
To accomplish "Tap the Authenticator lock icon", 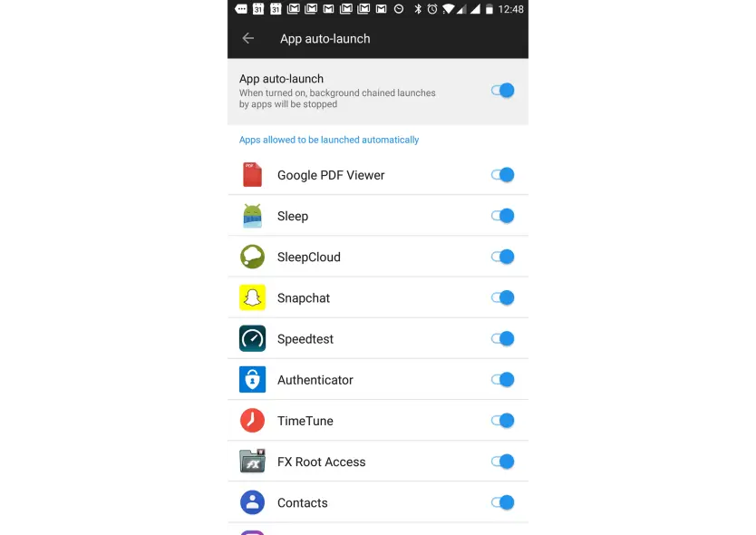I will [x=252, y=380].
